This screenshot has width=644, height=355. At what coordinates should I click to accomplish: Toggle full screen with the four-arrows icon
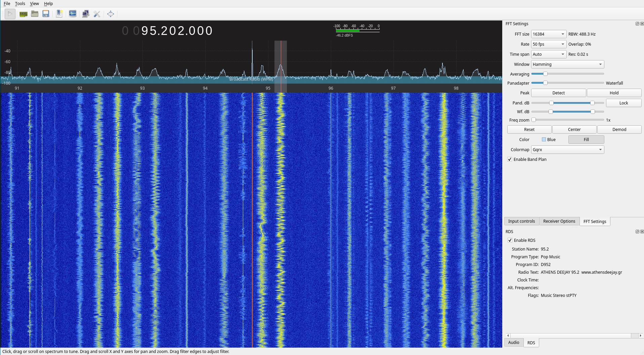coord(111,14)
